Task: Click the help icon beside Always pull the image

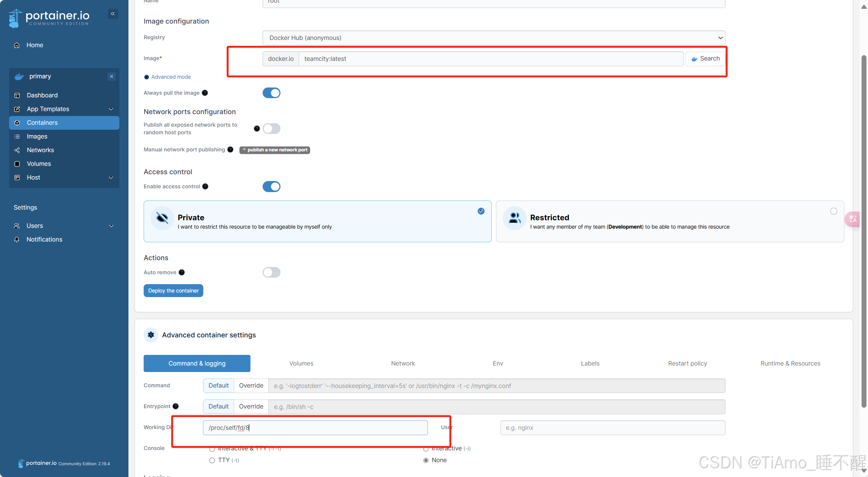Action: point(205,93)
